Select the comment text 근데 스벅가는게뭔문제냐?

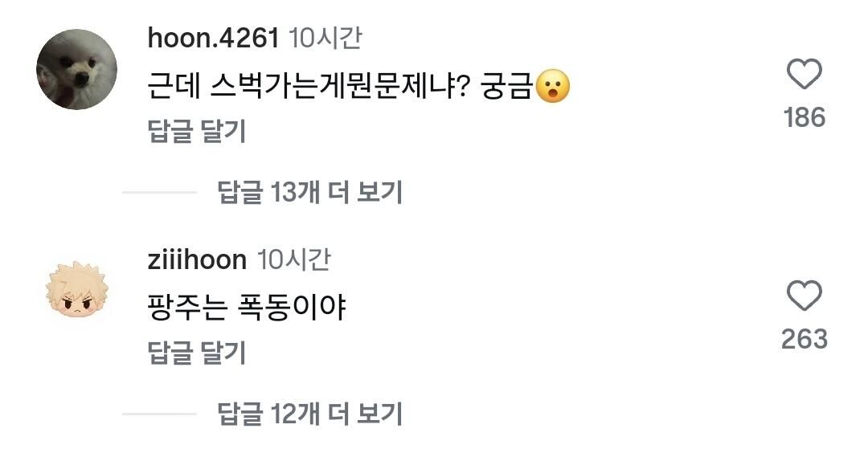coord(309,88)
